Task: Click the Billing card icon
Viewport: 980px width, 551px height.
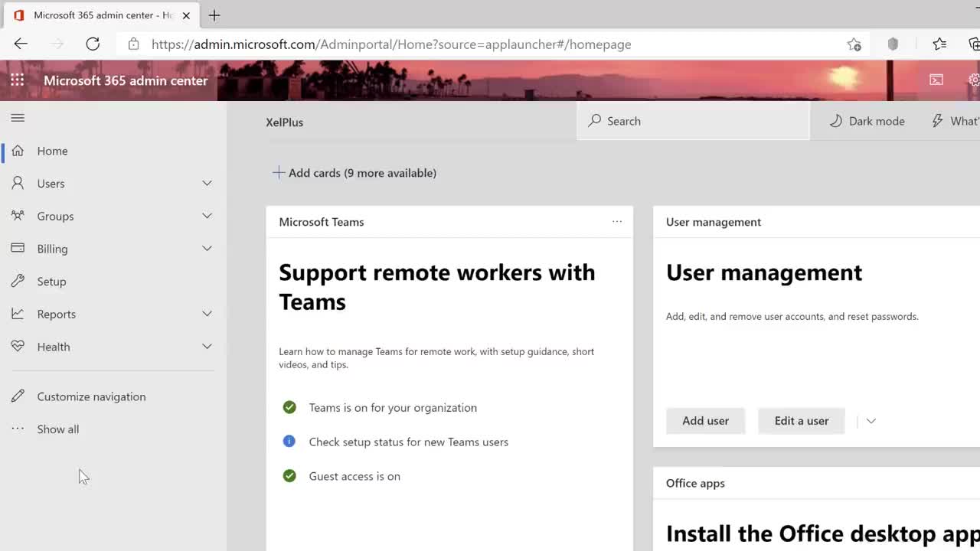Action: (x=18, y=249)
